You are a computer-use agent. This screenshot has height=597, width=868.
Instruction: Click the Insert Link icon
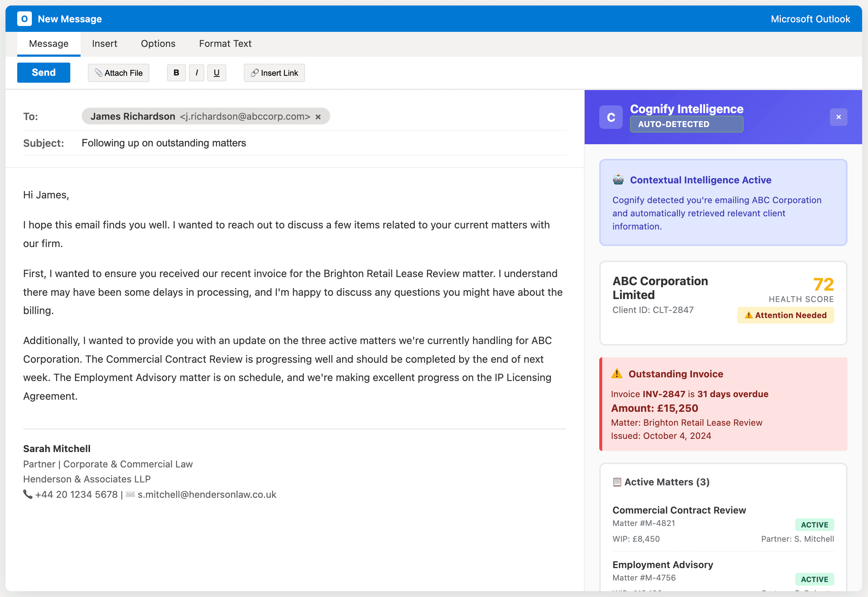pos(255,72)
